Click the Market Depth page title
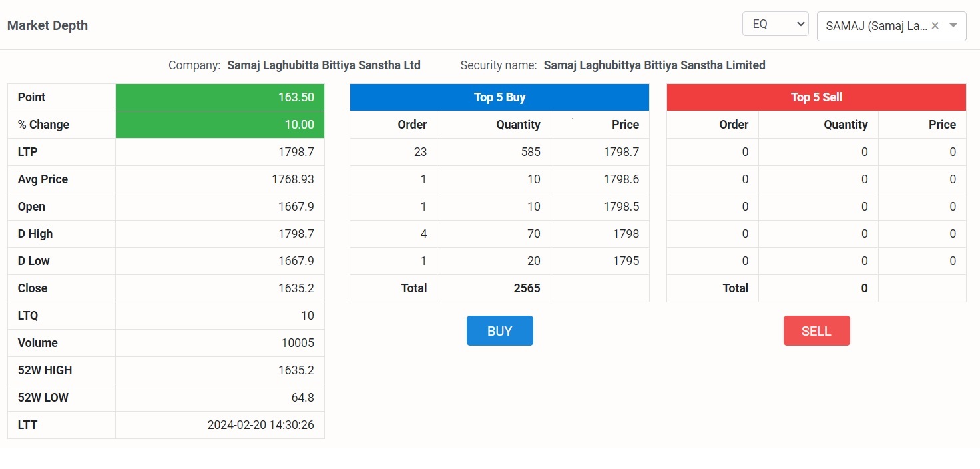The width and height of the screenshot is (980, 469). coord(47,25)
